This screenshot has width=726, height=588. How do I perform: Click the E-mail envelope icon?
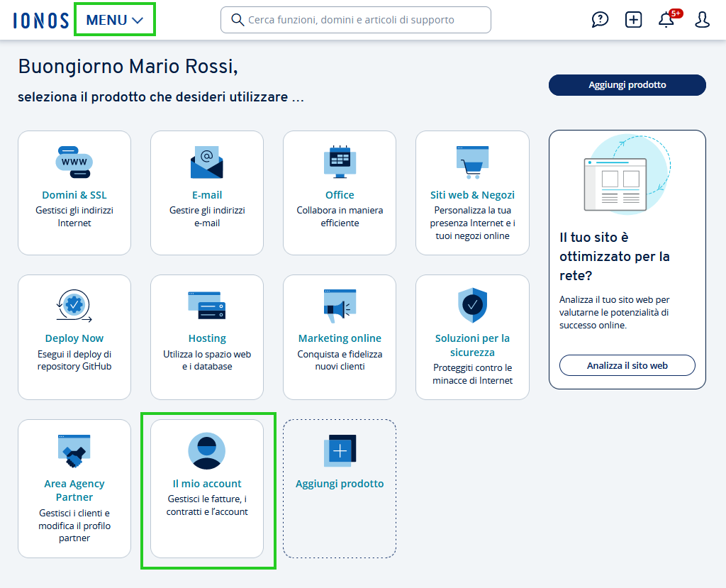click(207, 162)
